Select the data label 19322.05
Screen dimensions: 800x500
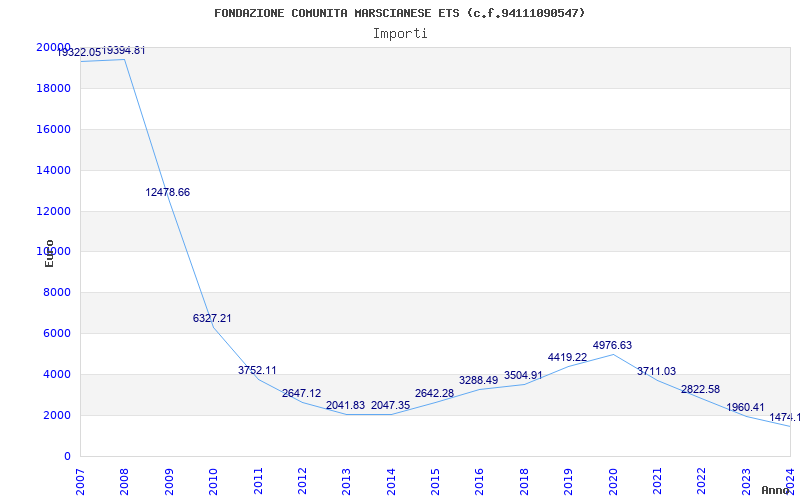tap(79, 53)
